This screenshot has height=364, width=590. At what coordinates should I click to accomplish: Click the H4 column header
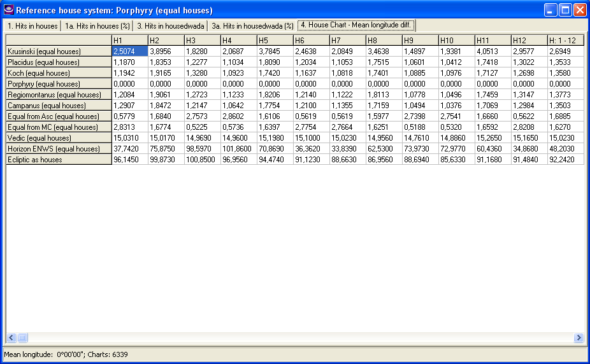coord(239,40)
